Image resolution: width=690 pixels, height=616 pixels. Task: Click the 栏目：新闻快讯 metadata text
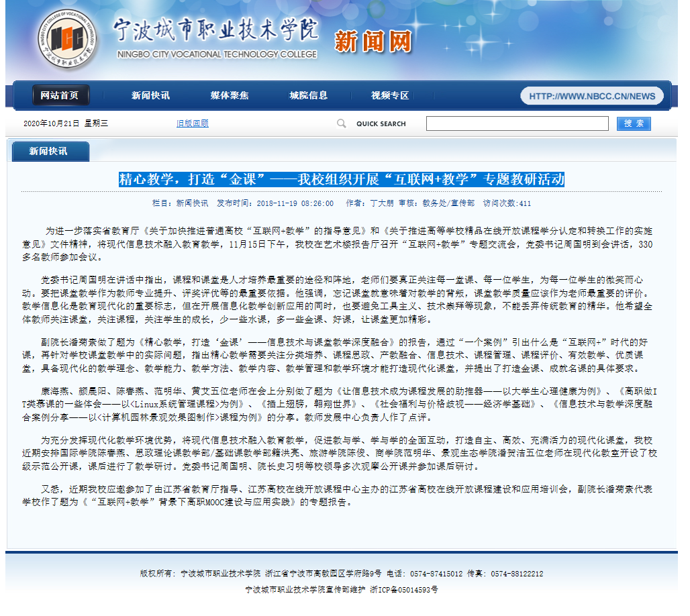[181, 203]
